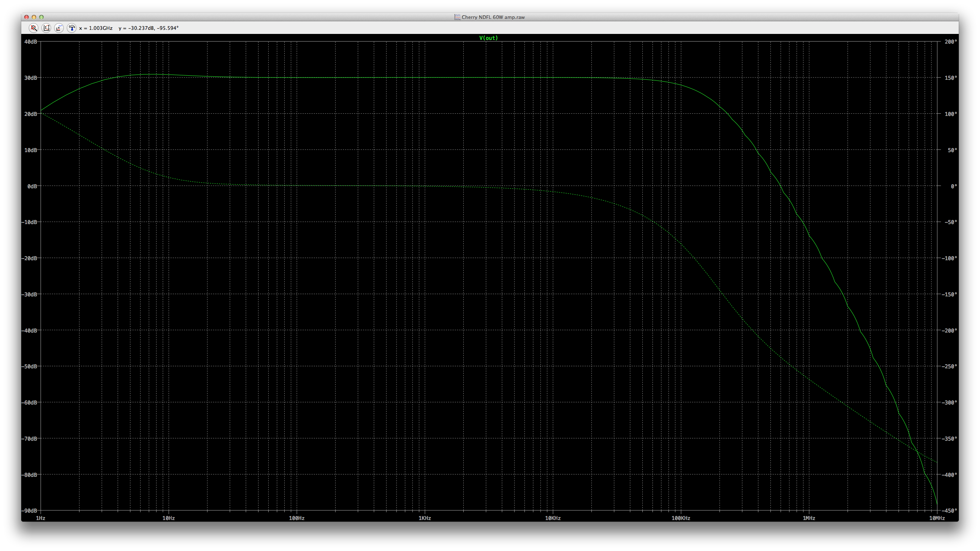Click the 1Hz frequency axis label
The image size is (980, 551).
point(41,518)
